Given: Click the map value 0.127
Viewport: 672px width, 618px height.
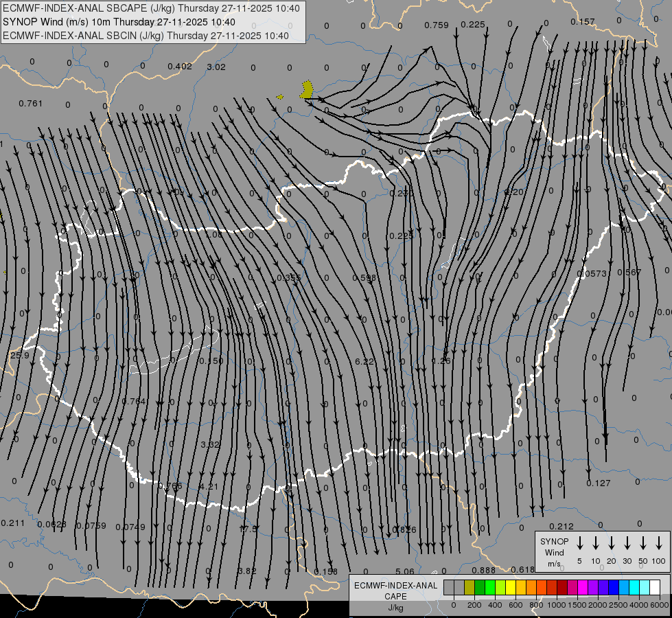Looking at the screenshot, I should click(x=599, y=483).
